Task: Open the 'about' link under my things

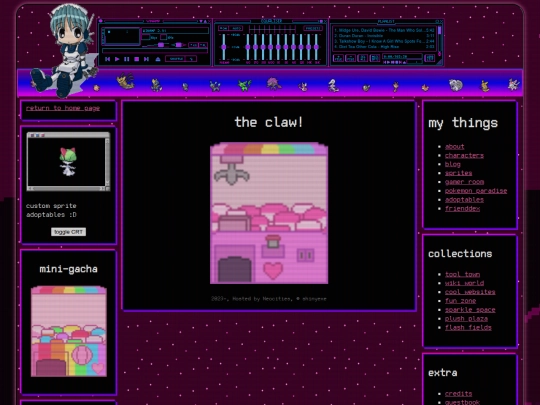Action: pos(455,146)
